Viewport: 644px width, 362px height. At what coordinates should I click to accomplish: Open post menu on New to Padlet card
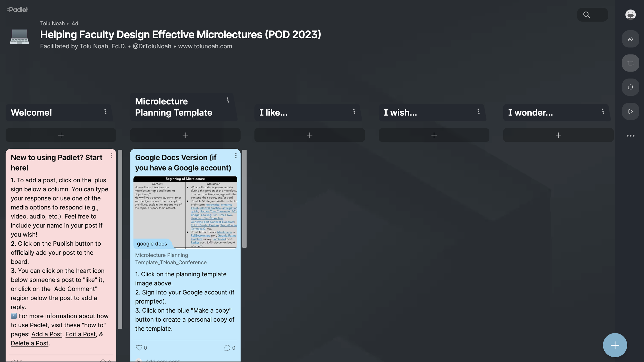pos(111,156)
